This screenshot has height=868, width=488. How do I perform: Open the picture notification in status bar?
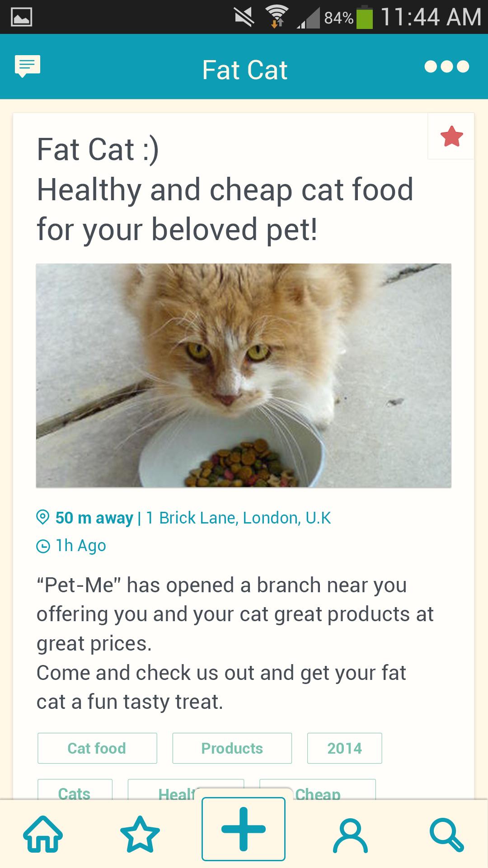(21, 17)
